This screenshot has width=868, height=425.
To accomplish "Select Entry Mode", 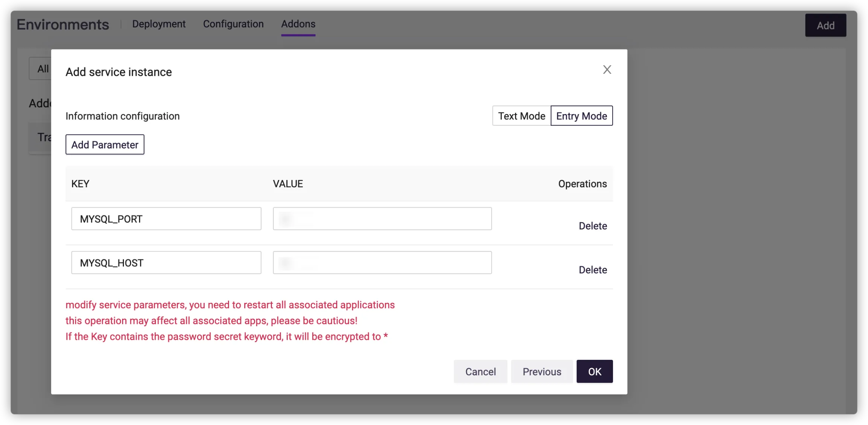I will pyautogui.click(x=581, y=116).
